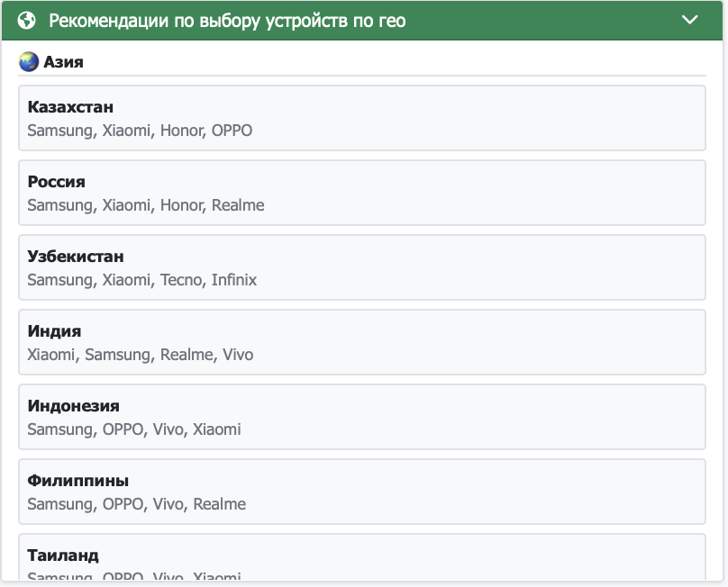
Task: Pick the Филиппины country name
Action: [77, 481]
